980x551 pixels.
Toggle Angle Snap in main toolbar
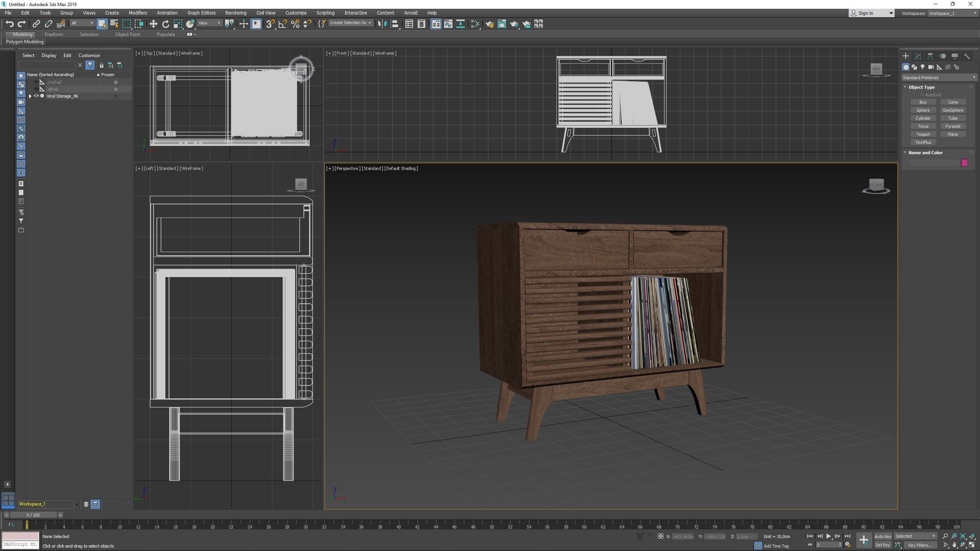coord(283,24)
